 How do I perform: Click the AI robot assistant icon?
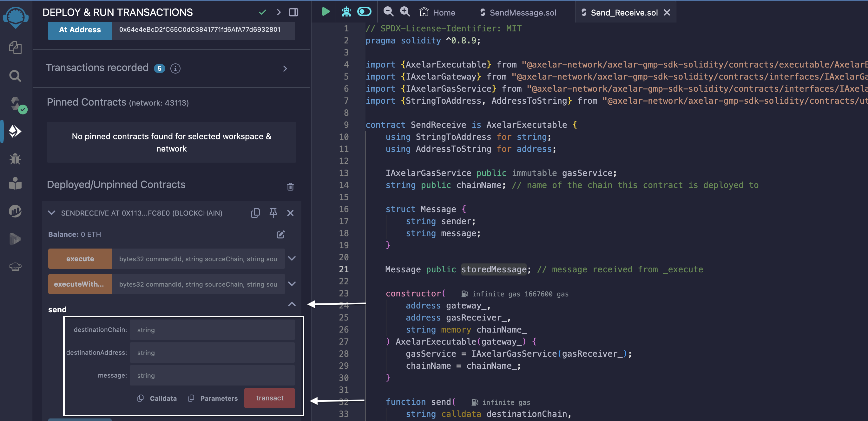(x=346, y=12)
